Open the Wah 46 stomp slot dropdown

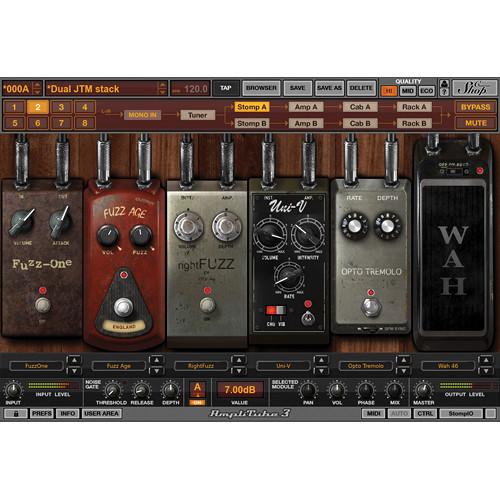tap(448, 366)
